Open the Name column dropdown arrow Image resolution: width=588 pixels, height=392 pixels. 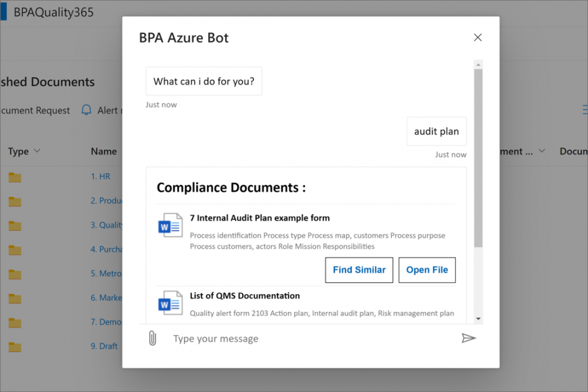tap(125, 151)
